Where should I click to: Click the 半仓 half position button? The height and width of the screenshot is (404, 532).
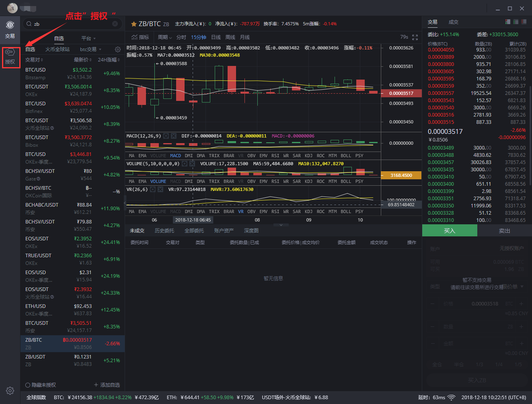tap(459, 365)
